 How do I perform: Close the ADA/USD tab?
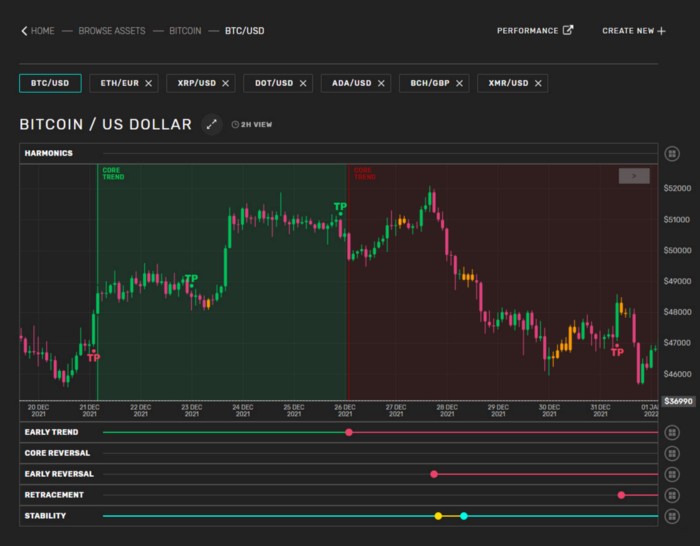tap(381, 83)
